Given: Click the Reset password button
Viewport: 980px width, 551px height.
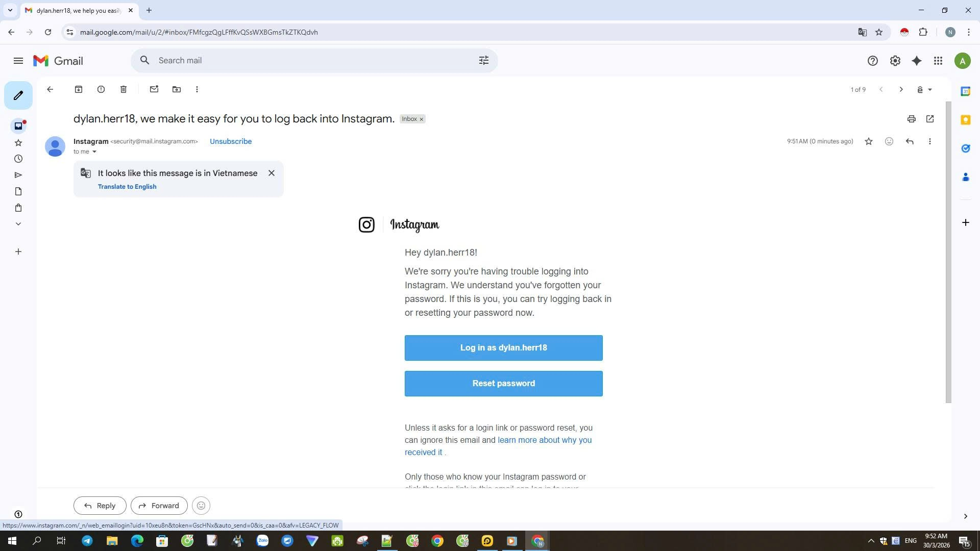Looking at the screenshot, I should coord(504,384).
